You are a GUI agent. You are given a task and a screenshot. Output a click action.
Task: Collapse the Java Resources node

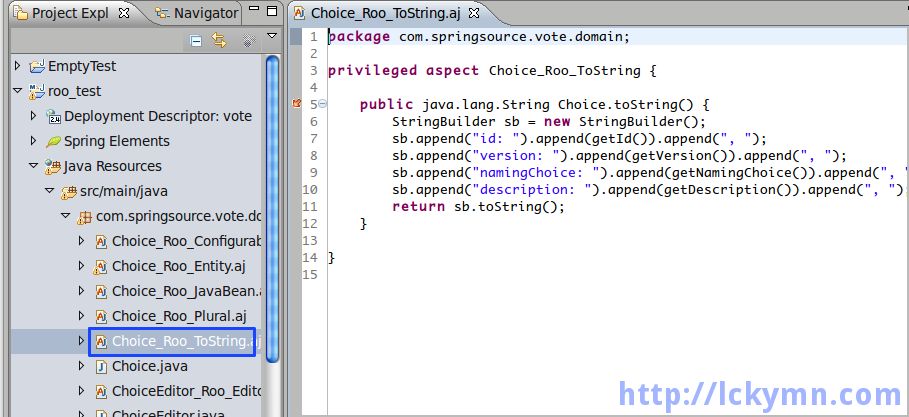[x=33, y=166]
